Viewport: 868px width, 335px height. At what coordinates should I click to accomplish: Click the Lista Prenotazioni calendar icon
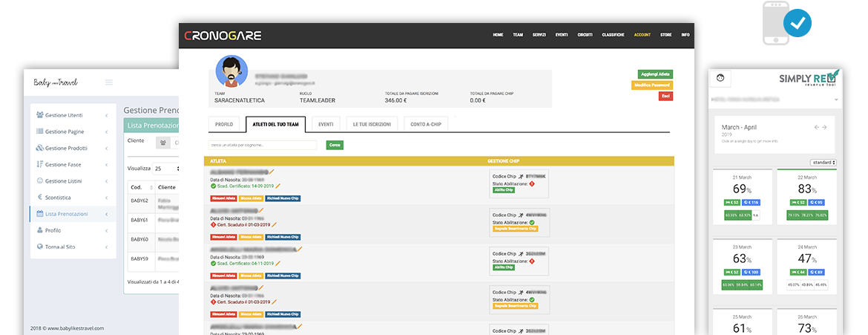pyautogui.click(x=40, y=213)
